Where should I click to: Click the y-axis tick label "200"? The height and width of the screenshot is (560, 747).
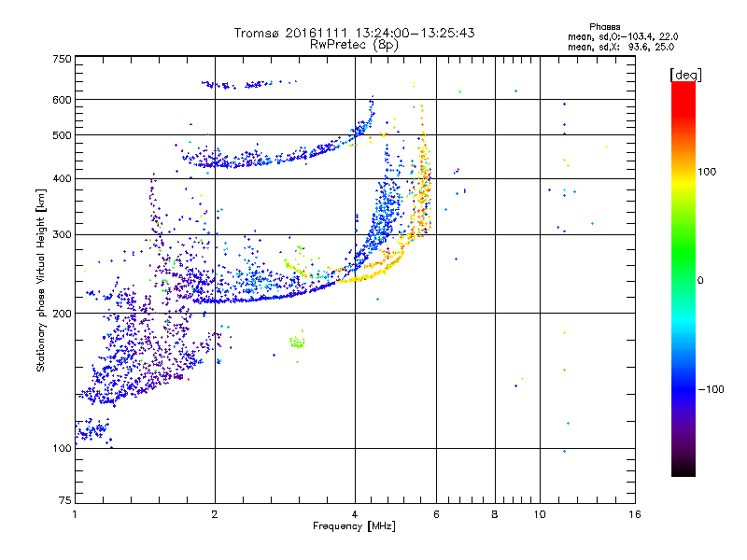(62, 314)
